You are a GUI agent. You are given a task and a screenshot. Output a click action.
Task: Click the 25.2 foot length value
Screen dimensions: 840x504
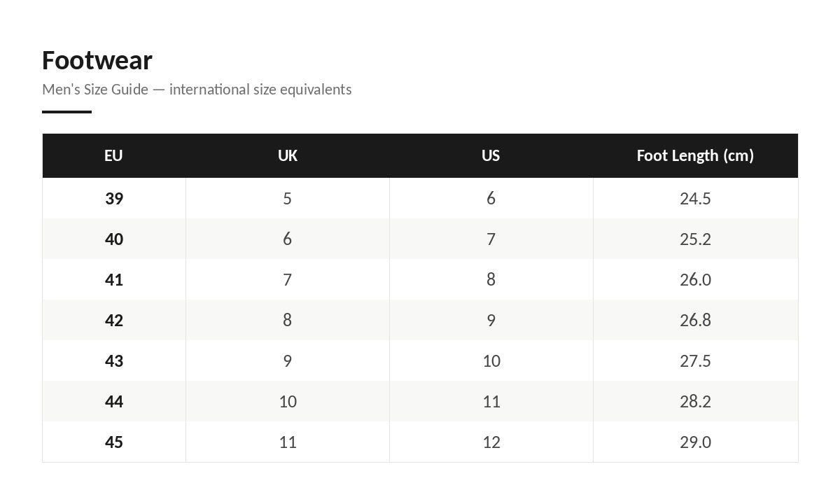coord(695,239)
